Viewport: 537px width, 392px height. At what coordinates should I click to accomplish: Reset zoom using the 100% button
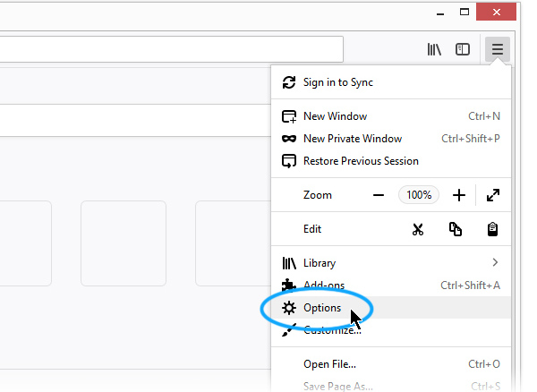(419, 195)
